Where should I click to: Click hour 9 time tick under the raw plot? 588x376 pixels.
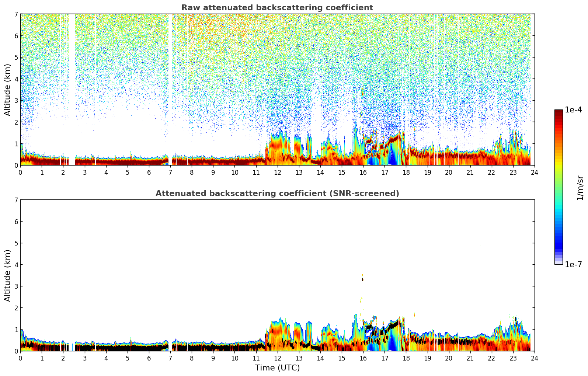(213, 172)
